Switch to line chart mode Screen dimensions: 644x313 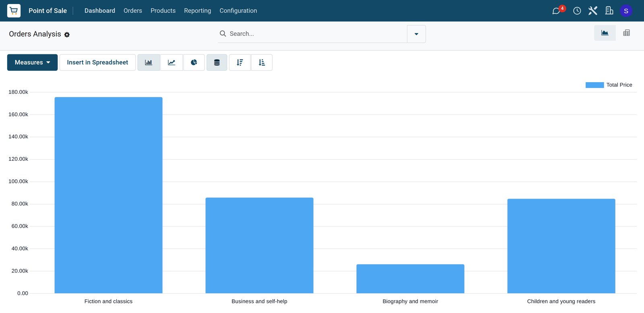click(x=171, y=62)
